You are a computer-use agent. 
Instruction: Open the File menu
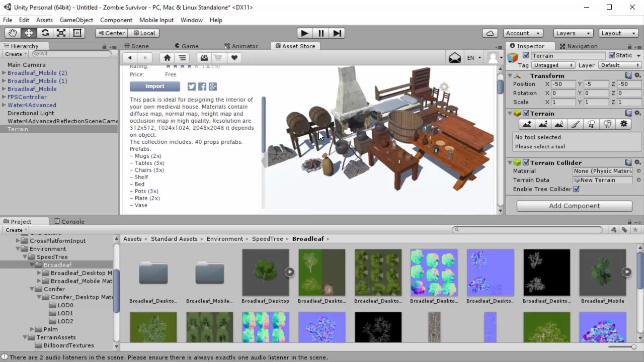(x=8, y=20)
